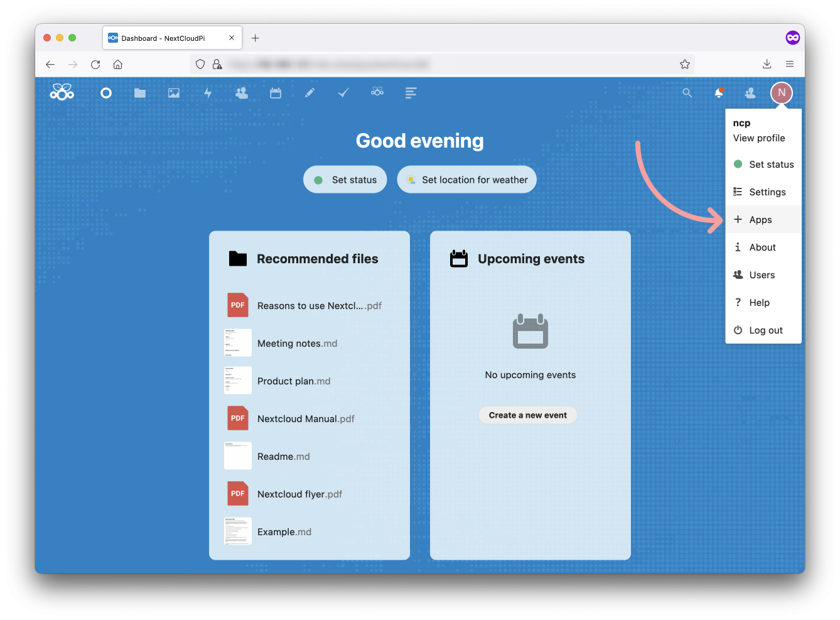
Task: Open the Notes app
Action: (309, 92)
